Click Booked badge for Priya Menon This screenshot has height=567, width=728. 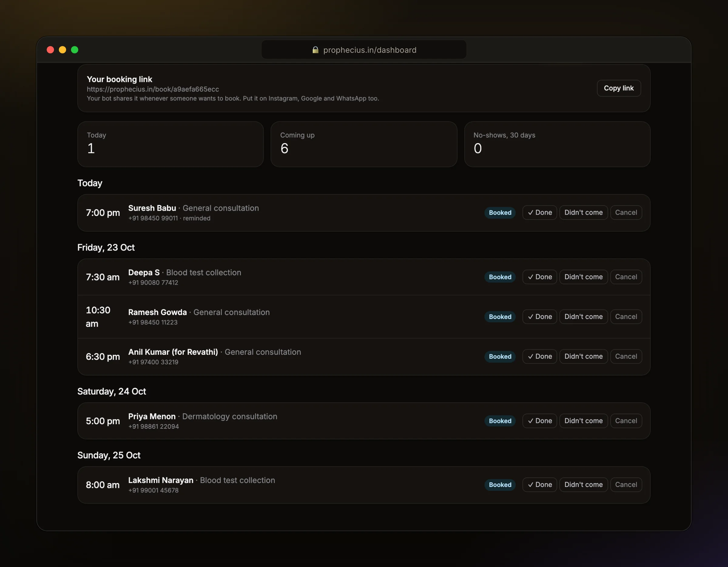pyautogui.click(x=500, y=421)
